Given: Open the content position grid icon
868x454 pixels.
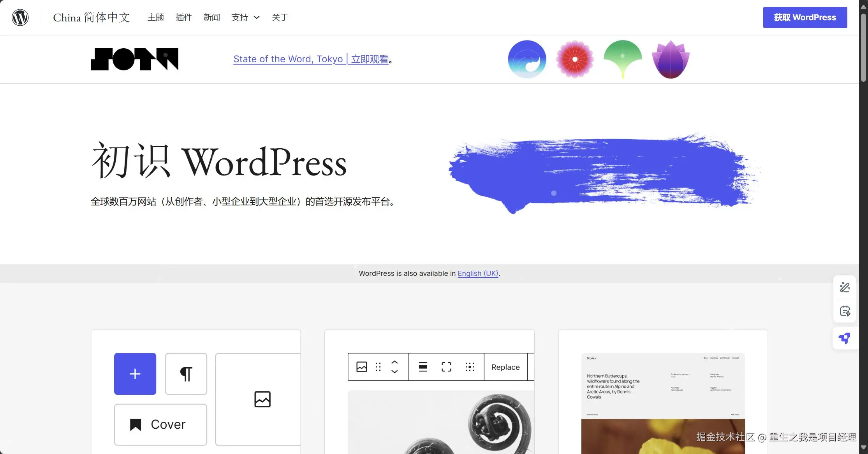Looking at the screenshot, I should click(470, 367).
